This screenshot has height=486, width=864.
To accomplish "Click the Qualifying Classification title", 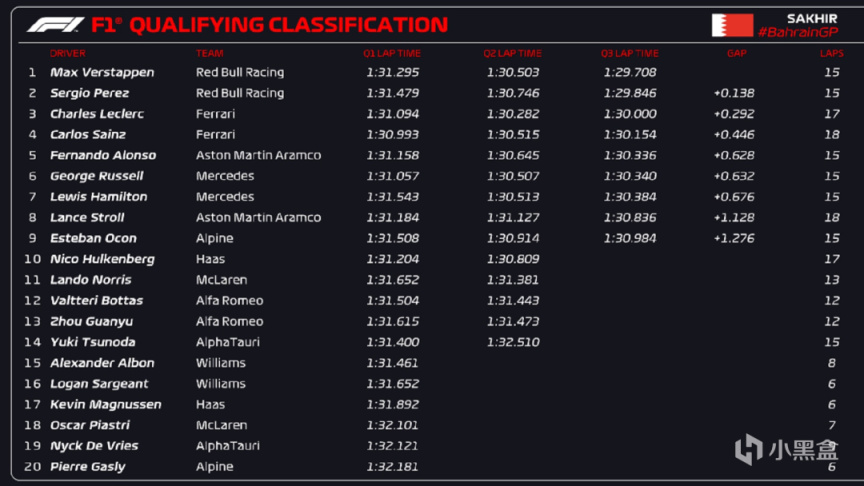I will point(270,25).
